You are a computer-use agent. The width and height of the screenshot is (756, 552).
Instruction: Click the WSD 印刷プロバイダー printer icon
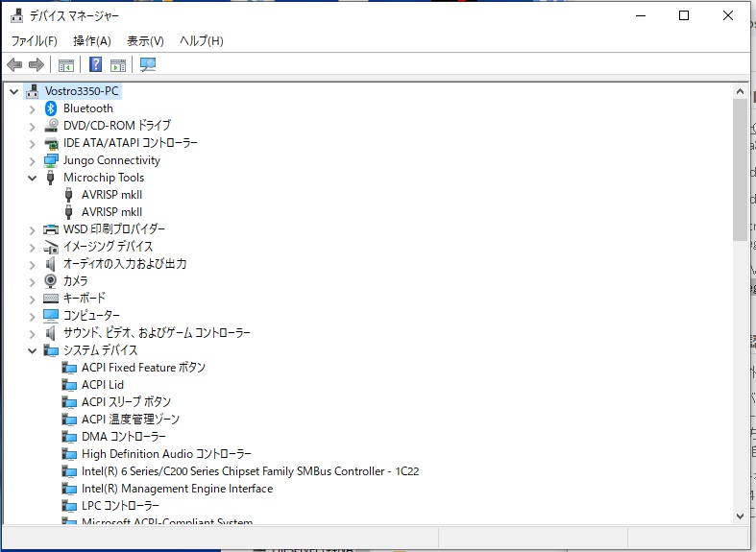[x=51, y=229]
